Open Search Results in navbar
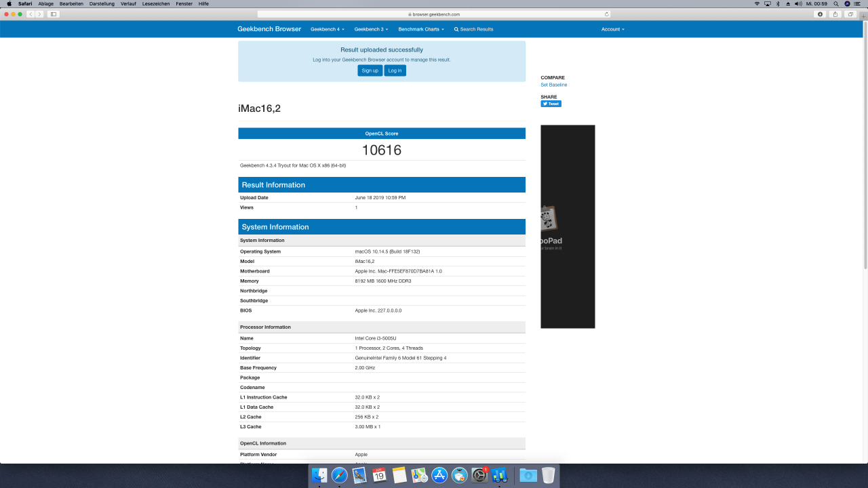The height and width of the screenshot is (488, 868). point(473,29)
